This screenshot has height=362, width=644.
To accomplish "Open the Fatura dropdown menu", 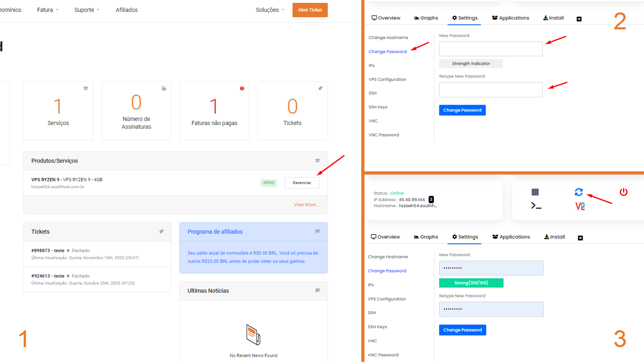I will pyautogui.click(x=47, y=10).
